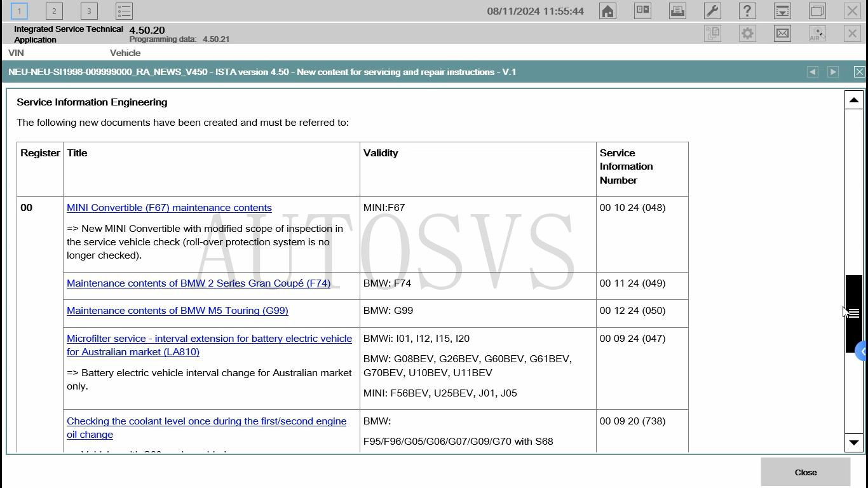Select the 'BMW: G99' validity cell
The width and height of the screenshot is (868, 488).
pos(478,313)
